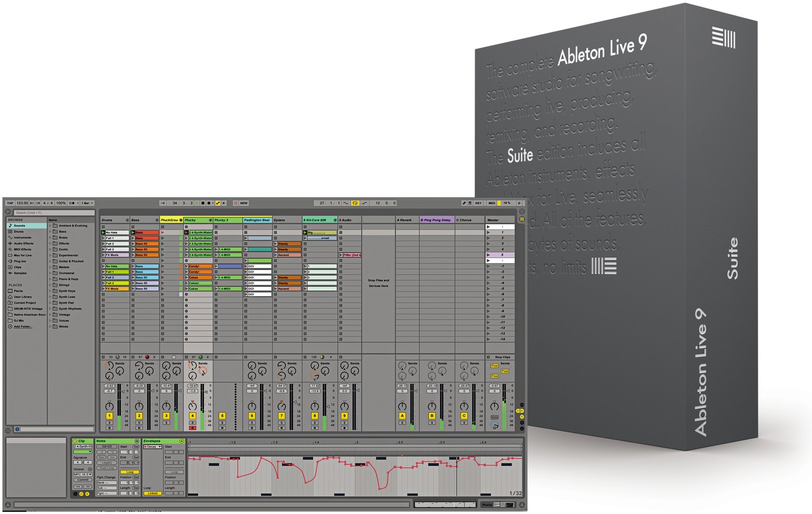Disarm track 4 red record arm button
This screenshot has height=514, width=812.
tap(193, 428)
